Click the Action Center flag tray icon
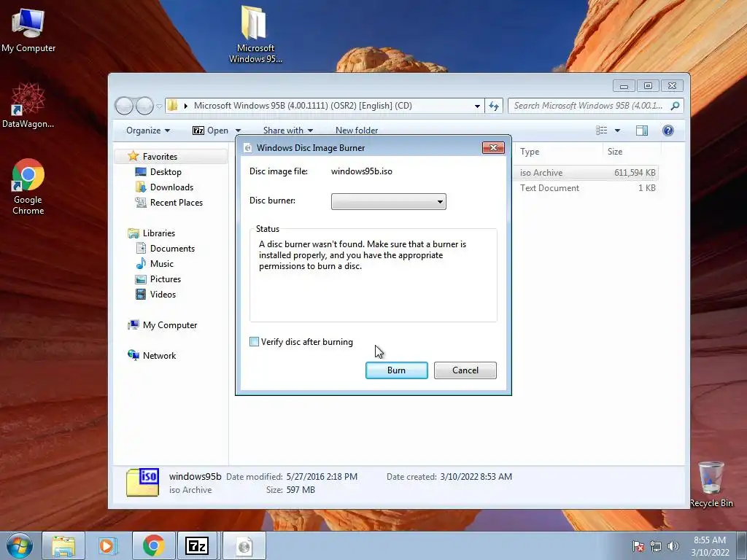 [x=638, y=546]
